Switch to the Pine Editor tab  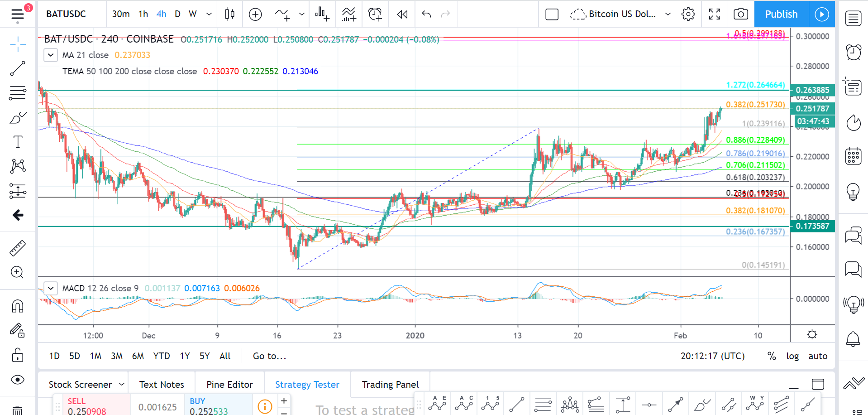(229, 384)
